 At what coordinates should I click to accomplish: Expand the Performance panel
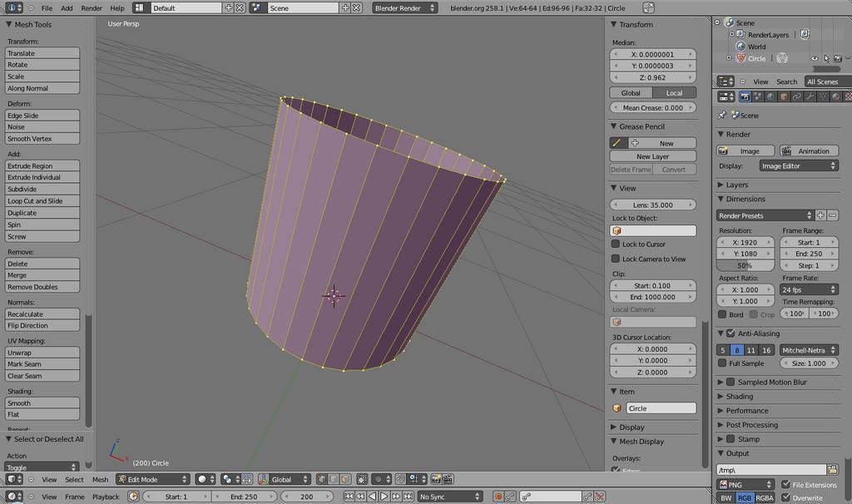pyautogui.click(x=746, y=410)
